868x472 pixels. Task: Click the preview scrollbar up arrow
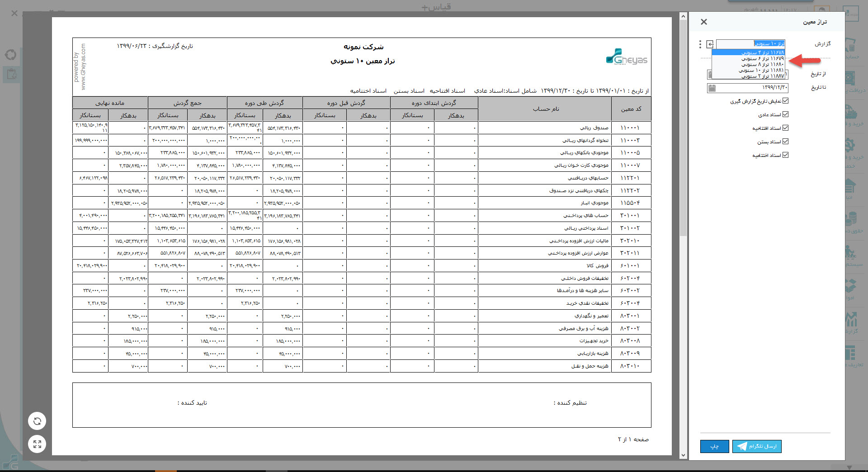(683, 16)
